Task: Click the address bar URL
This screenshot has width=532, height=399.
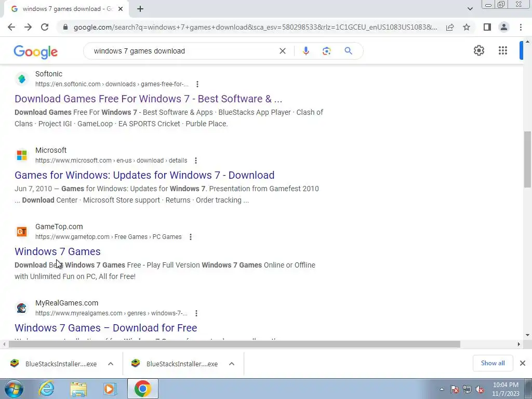Action: [x=255, y=27]
